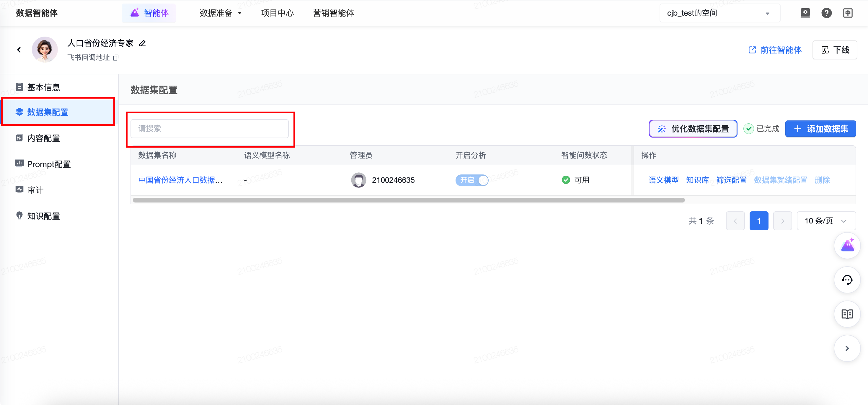Click the 优化数据集配置 button
This screenshot has width=868, height=405.
click(693, 129)
